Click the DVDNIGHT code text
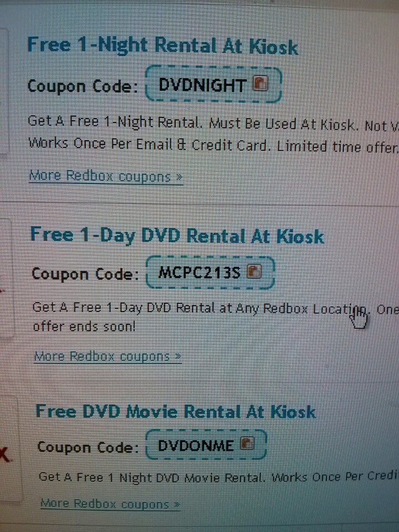 pyautogui.click(x=203, y=85)
